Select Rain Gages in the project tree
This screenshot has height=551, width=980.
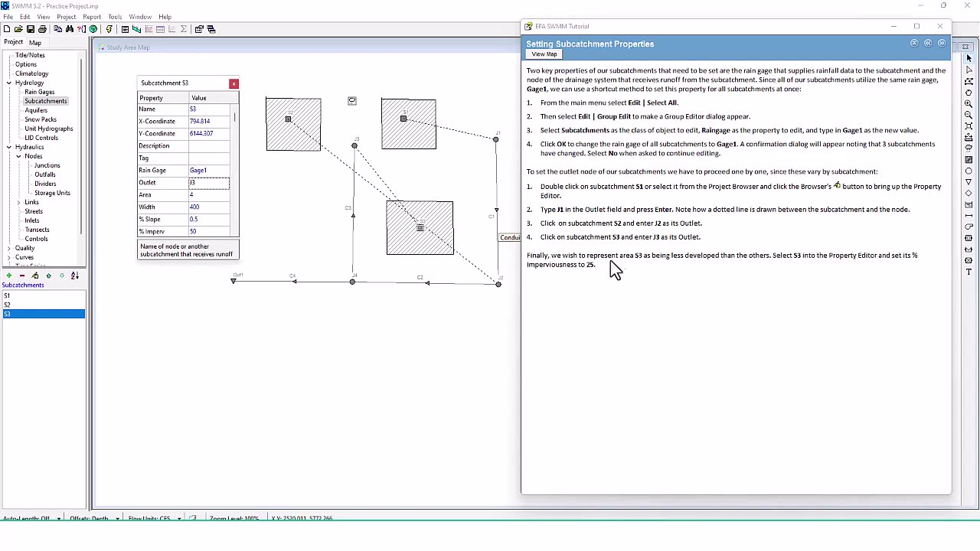(x=40, y=92)
